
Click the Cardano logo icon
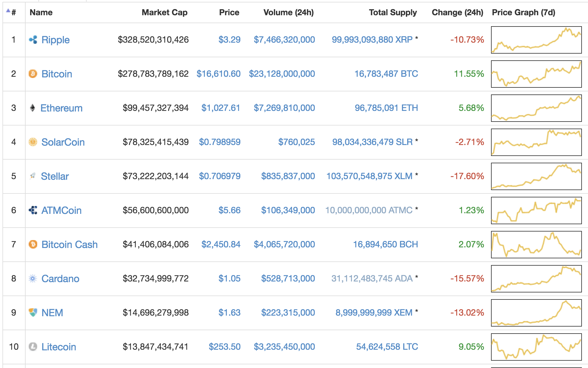[33, 278]
